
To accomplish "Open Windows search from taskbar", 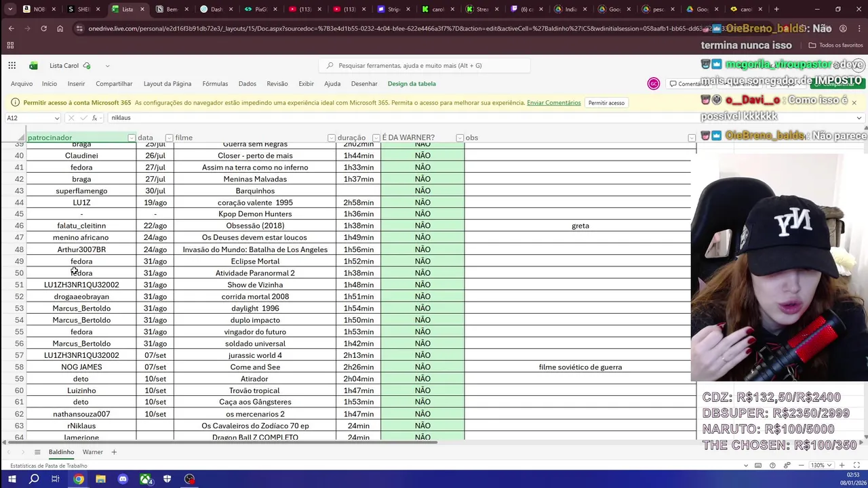I will 34,479.
